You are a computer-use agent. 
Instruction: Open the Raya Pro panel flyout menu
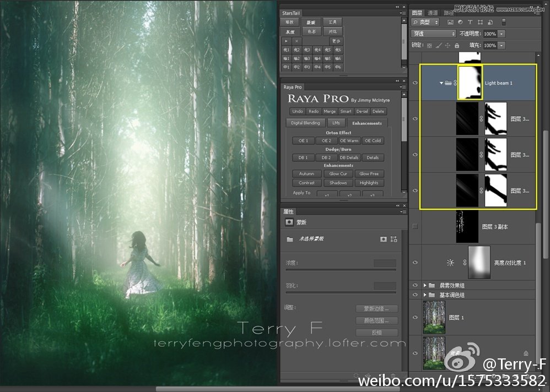(402, 87)
